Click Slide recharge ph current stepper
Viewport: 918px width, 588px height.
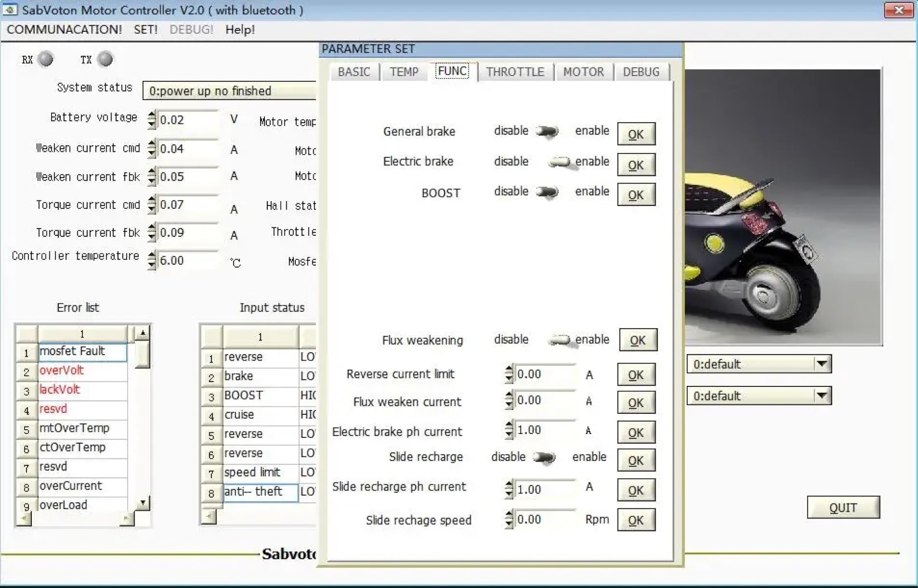(508, 489)
